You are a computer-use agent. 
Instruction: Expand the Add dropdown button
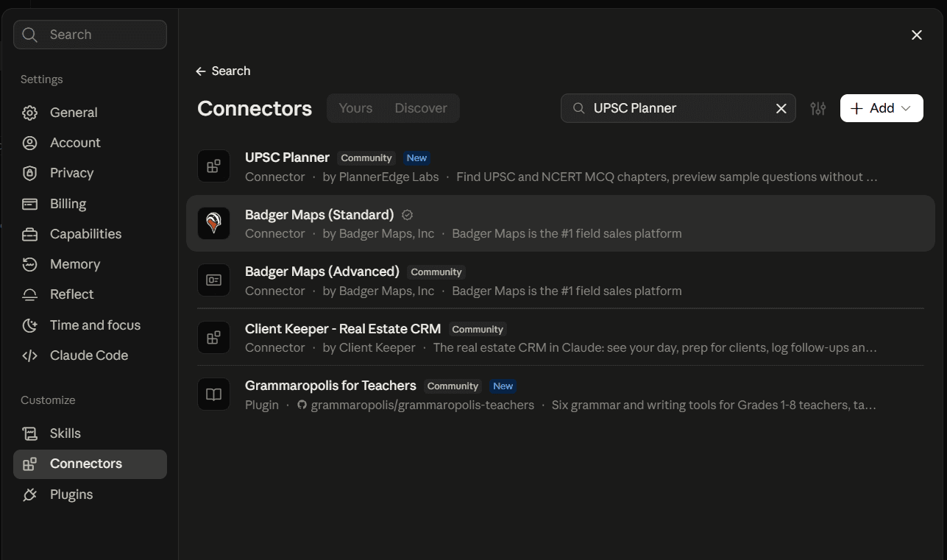[882, 108]
